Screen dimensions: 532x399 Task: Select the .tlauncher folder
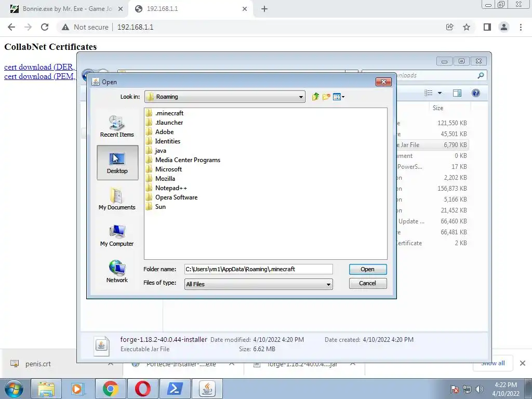[164, 123]
